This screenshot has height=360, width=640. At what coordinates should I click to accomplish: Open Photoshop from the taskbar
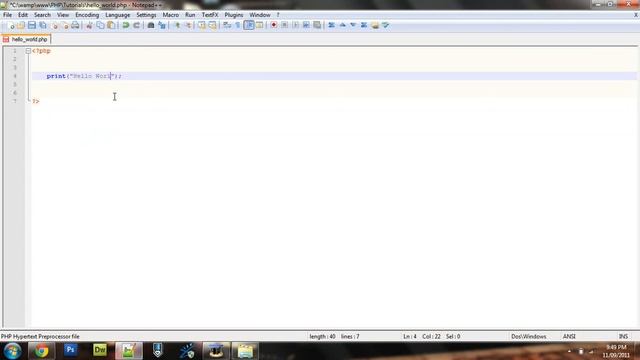tap(70, 350)
